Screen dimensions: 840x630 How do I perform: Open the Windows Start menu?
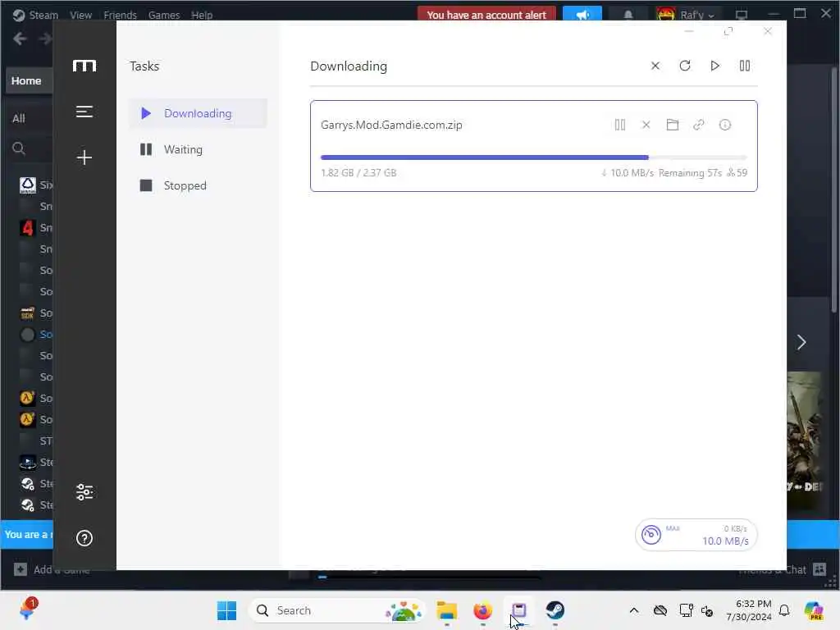226,610
